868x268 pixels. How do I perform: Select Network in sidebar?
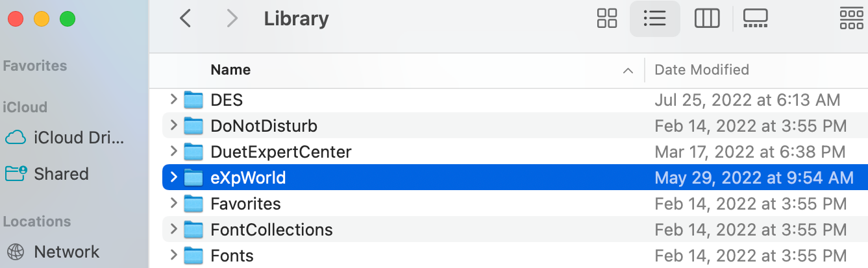tap(66, 252)
